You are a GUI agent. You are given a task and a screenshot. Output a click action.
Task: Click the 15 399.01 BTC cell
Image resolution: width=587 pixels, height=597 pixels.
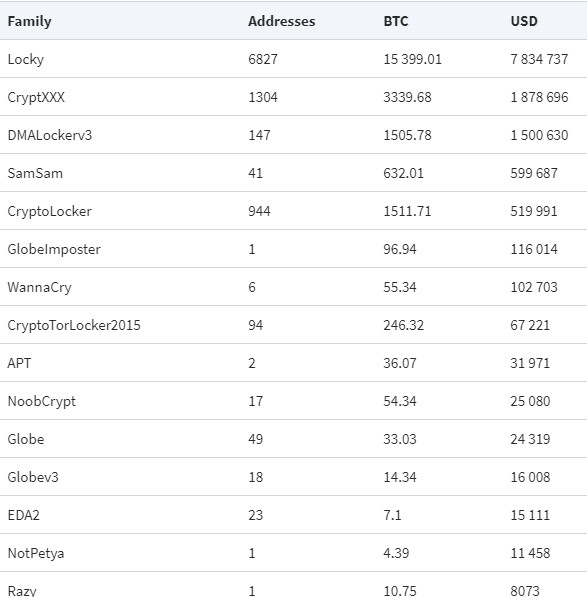[x=412, y=59]
